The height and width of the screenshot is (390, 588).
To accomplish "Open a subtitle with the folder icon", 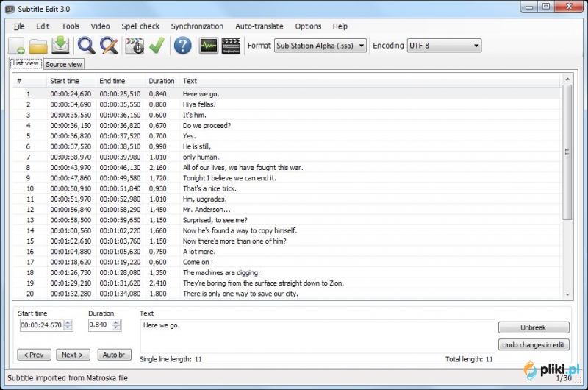I will pyautogui.click(x=38, y=46).
